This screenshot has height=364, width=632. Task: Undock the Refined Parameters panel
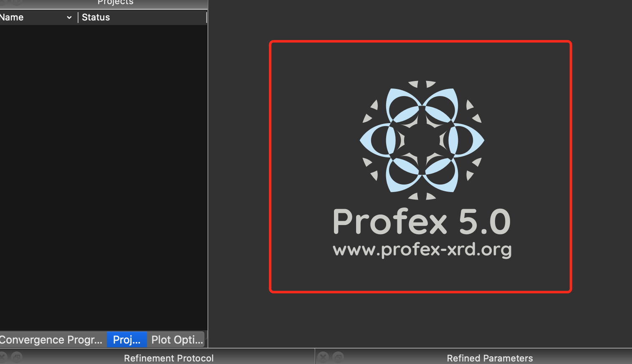click(338, 357)
